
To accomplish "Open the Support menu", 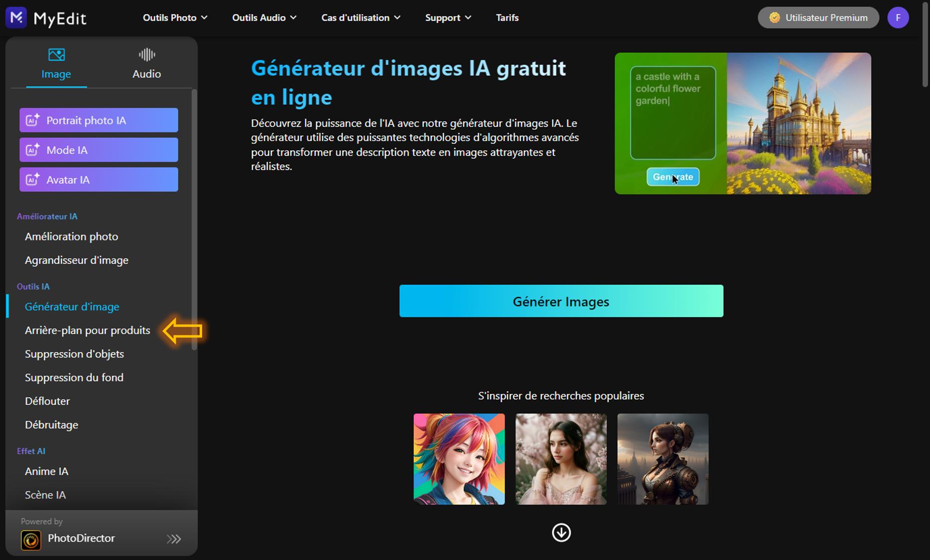I will coord(447,17).
